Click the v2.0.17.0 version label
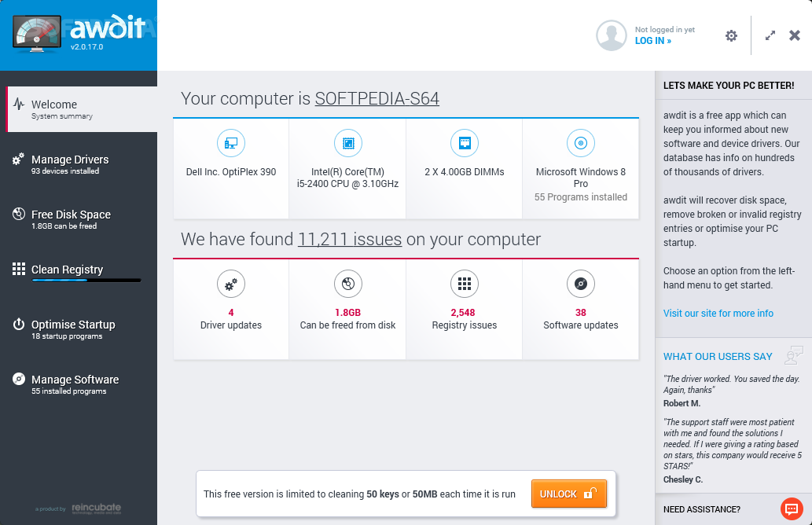The width and height of the screenshot is (812, 525). coord(87,46)
